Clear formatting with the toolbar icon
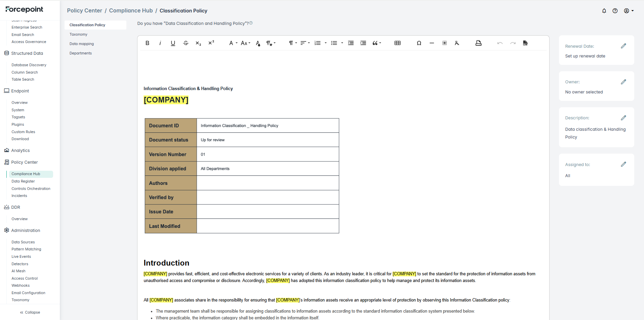The width and height of the screenshot is (644, 320). coord(457,43)
